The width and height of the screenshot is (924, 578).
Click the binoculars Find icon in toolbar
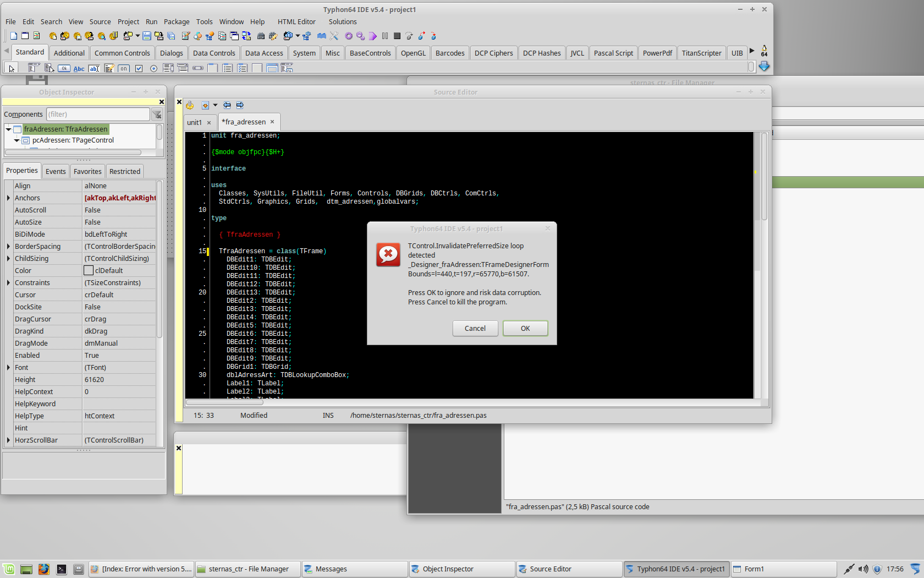pyautogui.click(x=261, y=36)
